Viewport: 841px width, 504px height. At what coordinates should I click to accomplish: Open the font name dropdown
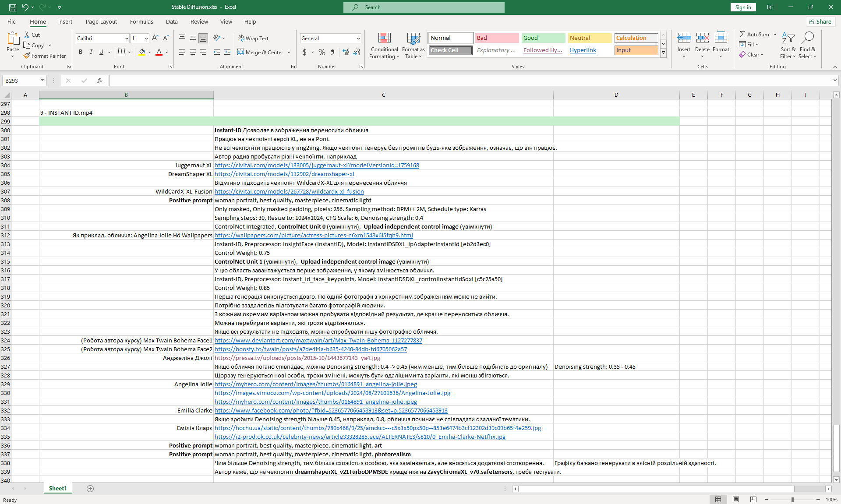(x=127, y=39)
